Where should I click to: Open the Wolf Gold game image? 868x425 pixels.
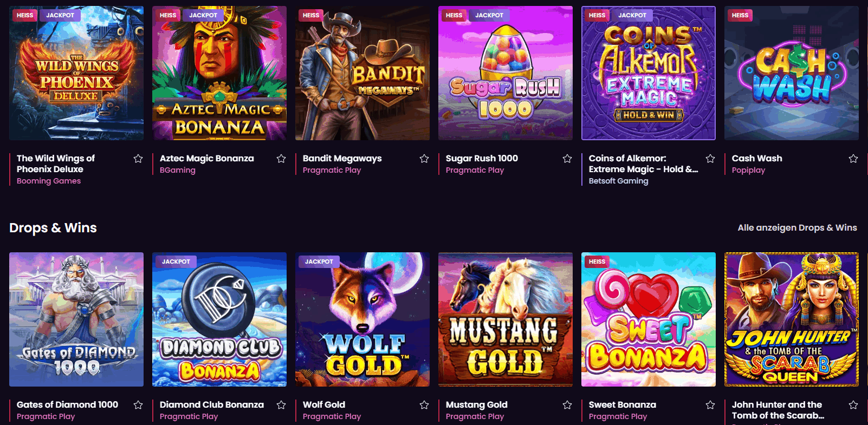[362, 319]
